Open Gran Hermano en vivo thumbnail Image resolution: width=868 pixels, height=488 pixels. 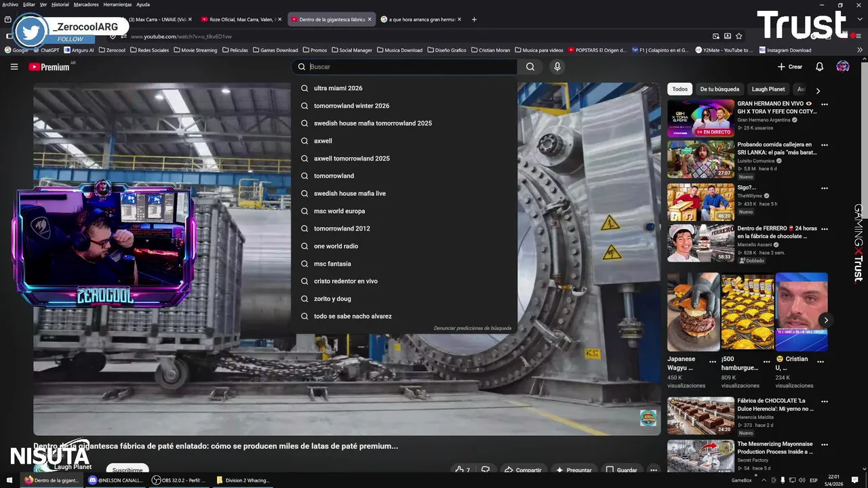[701, 119]
